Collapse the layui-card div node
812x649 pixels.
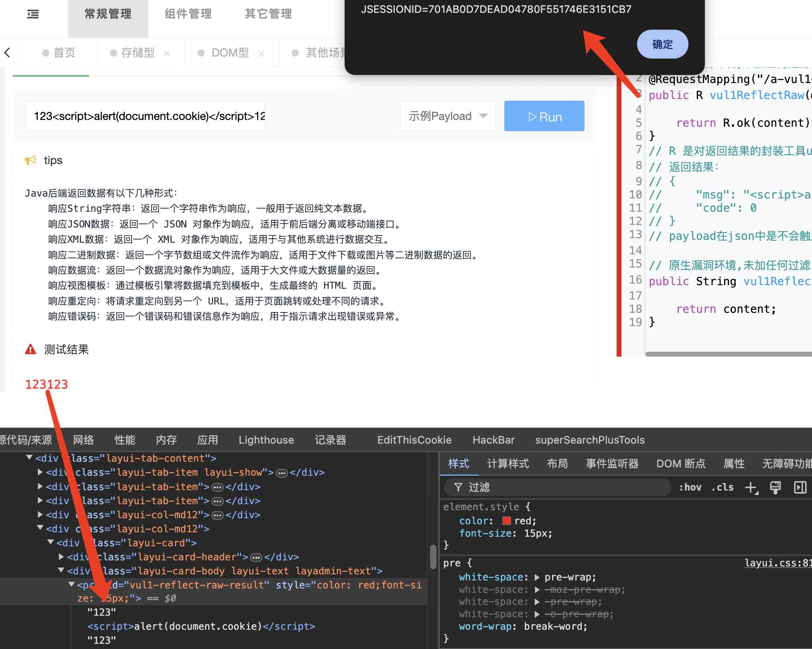(x=51, y=542)
